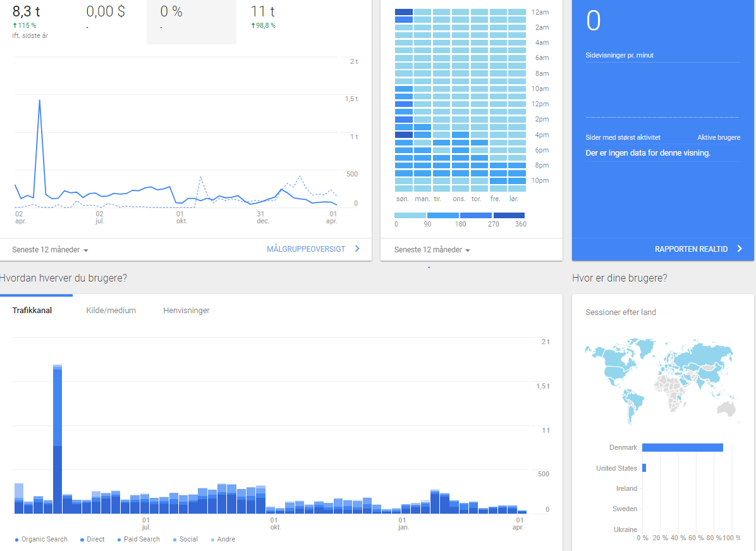Open Seneste 12 måneder dropdown under heatmap
The height and width of the screenshot is (551, 756).
[x=432, y=250]
